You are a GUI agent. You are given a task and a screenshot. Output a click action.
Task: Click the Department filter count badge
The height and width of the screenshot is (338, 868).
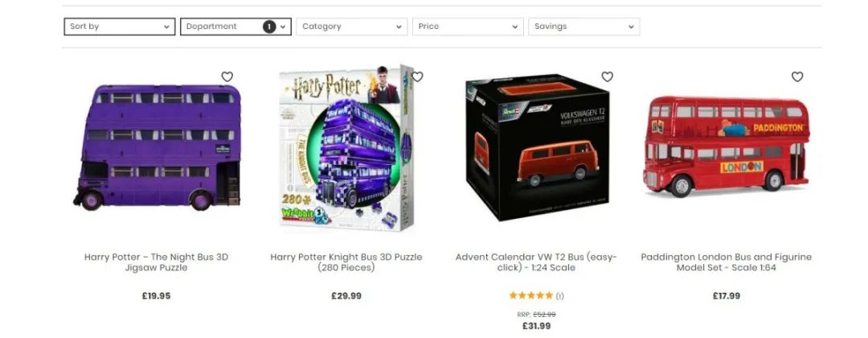pyautogui.click(x=269, y=26)
